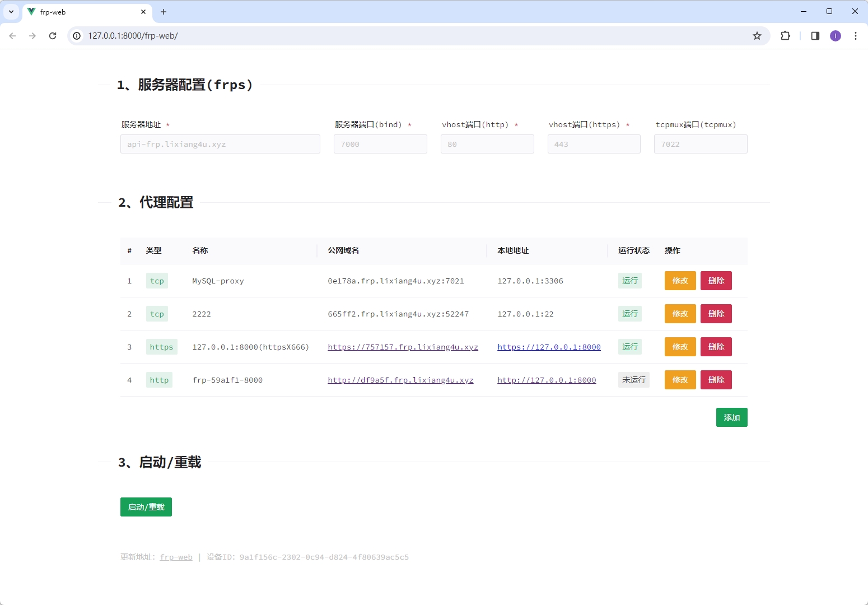Open the 757157.frp.lixiang4u.xyz https link

403,347
